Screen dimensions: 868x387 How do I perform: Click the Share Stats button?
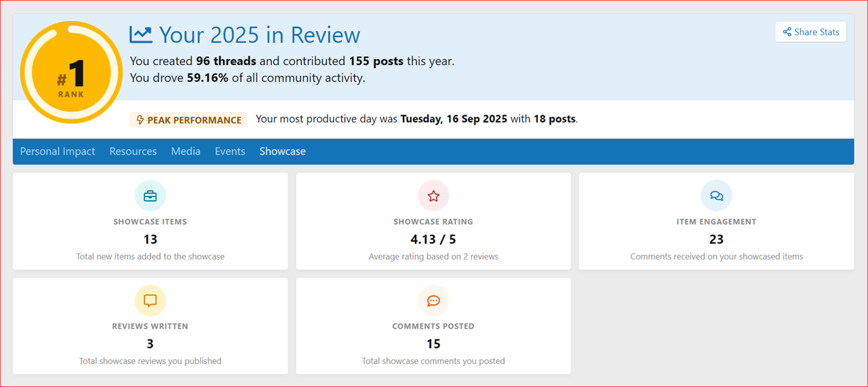point(811,32)
